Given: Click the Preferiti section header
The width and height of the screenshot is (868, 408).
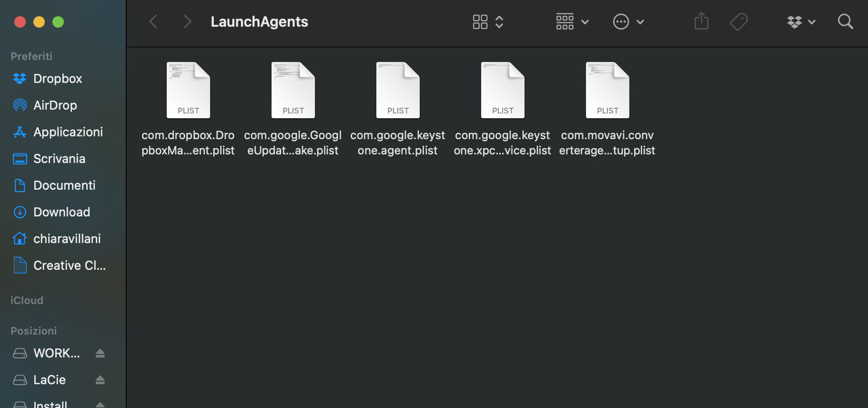Looking at the screenshot, I should [31, 56].
